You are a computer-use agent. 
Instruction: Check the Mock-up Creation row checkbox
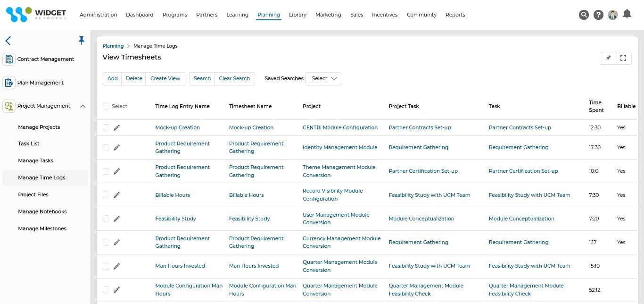106,127
